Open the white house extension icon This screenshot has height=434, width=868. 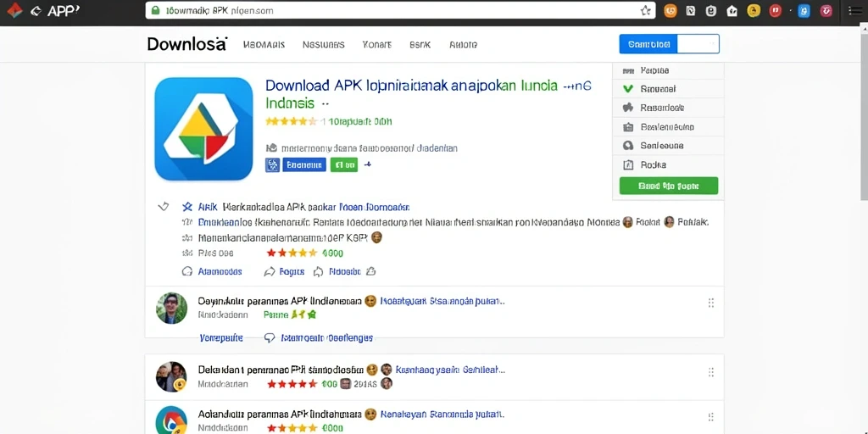(732, 10)
